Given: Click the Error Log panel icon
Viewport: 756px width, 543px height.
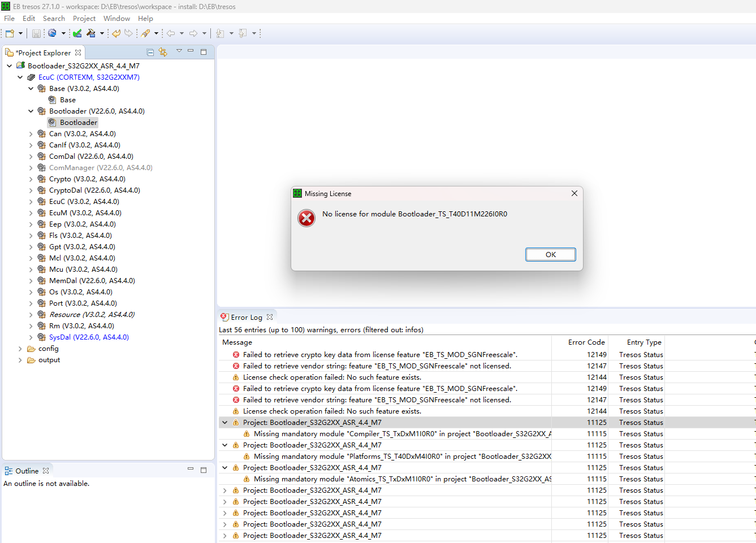Looking at the screenshot, I should [224, 316].
